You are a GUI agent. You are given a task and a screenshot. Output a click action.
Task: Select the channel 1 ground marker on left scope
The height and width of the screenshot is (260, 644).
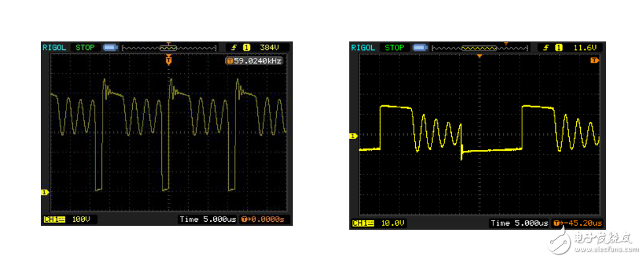click(x=45, y=192)
